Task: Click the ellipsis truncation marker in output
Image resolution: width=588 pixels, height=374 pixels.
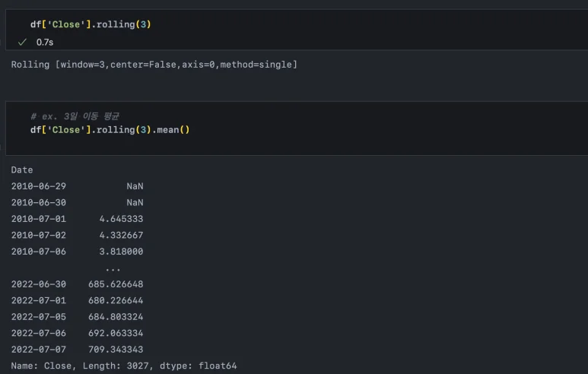Action: (113, 268)
